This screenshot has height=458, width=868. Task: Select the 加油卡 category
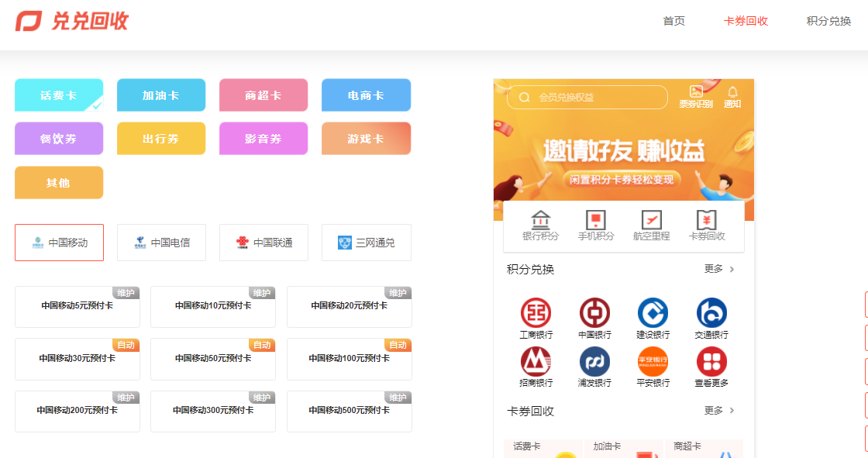coord(161,95)
